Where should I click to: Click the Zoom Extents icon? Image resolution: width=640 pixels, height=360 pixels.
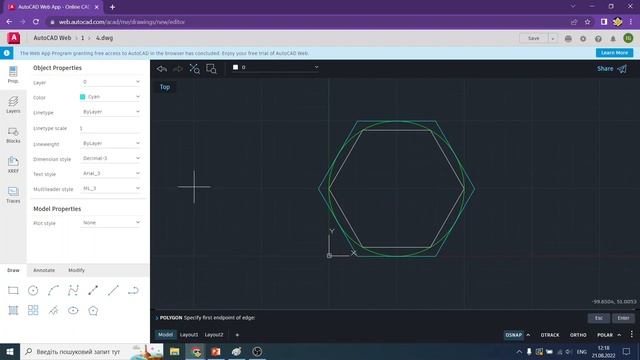click(194, 69)
